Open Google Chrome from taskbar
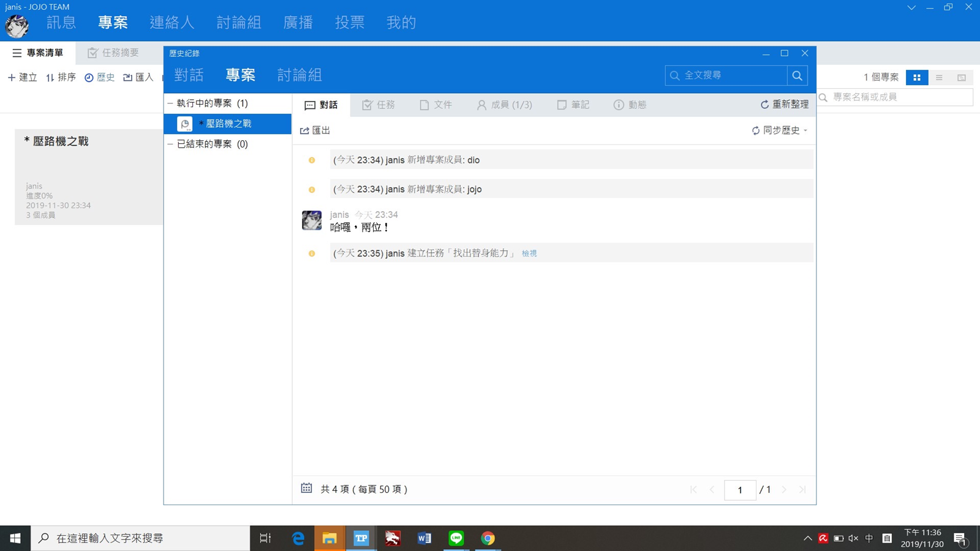Viewport: 980px width, 551px height. point(488,538)
